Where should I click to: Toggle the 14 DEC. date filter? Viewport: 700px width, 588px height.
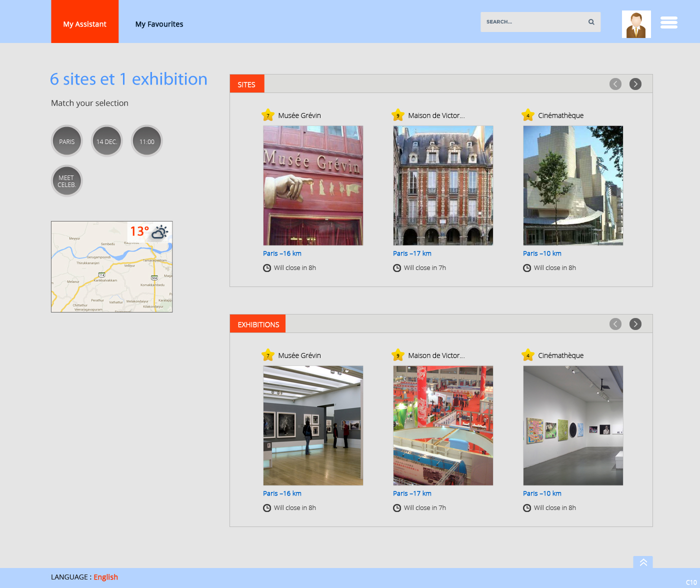pos(106,141)
